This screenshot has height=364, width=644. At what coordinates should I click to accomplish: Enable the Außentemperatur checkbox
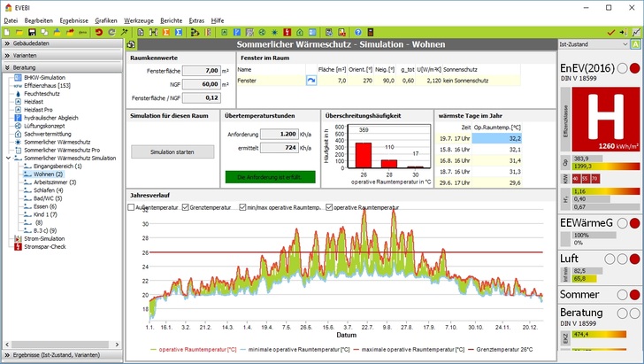coord(132,207)
